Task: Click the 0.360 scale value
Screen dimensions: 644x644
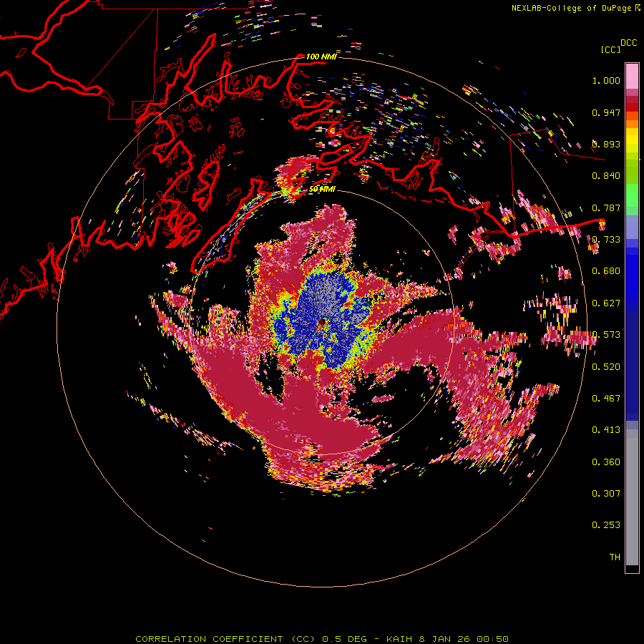Action: point(606,462)
